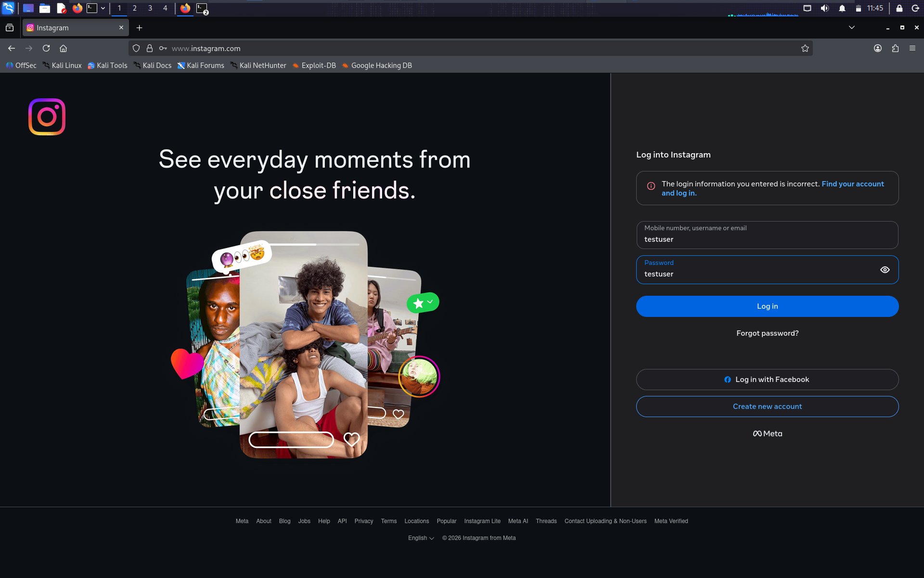Close the Instagram tab
This screenshot has height=578, width=924.
(121, 27)
